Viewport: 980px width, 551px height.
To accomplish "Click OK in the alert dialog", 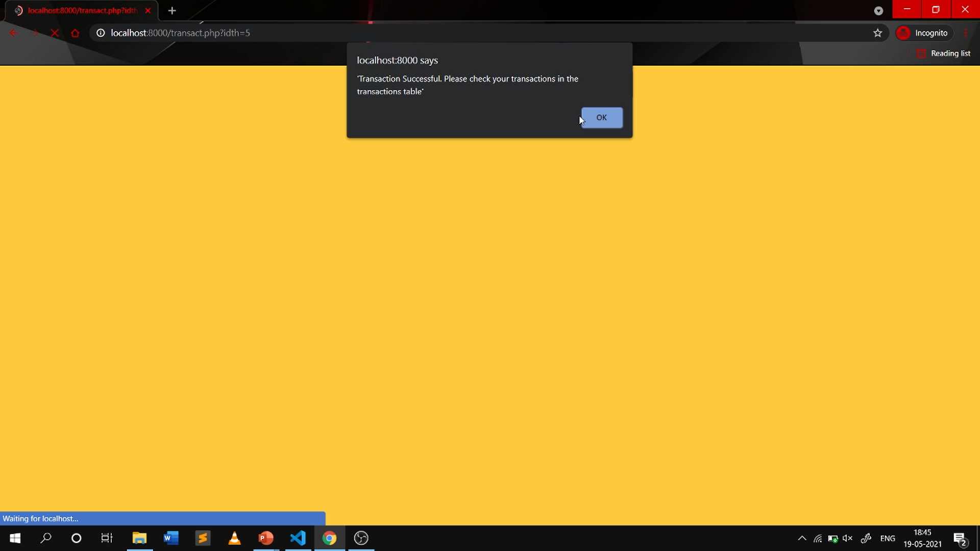I will coord(601,118).
